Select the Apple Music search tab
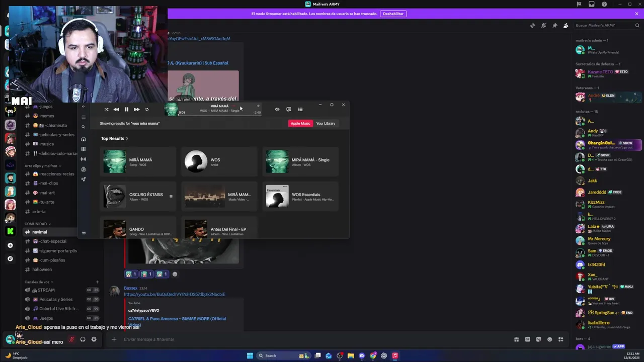The image size is (644, 362). 300,123
